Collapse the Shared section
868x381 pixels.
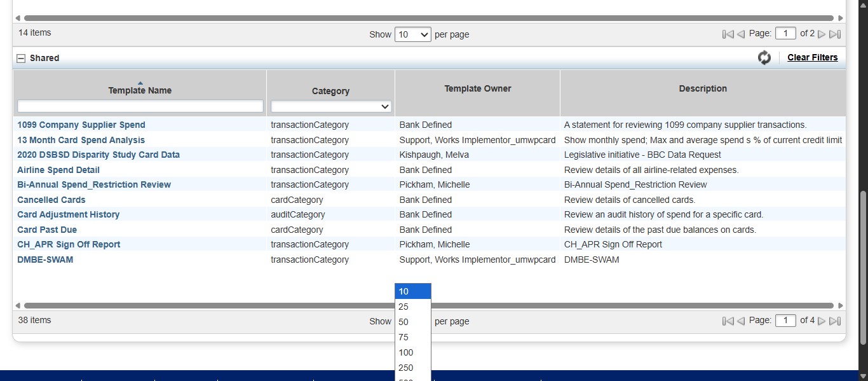[21, 57]
